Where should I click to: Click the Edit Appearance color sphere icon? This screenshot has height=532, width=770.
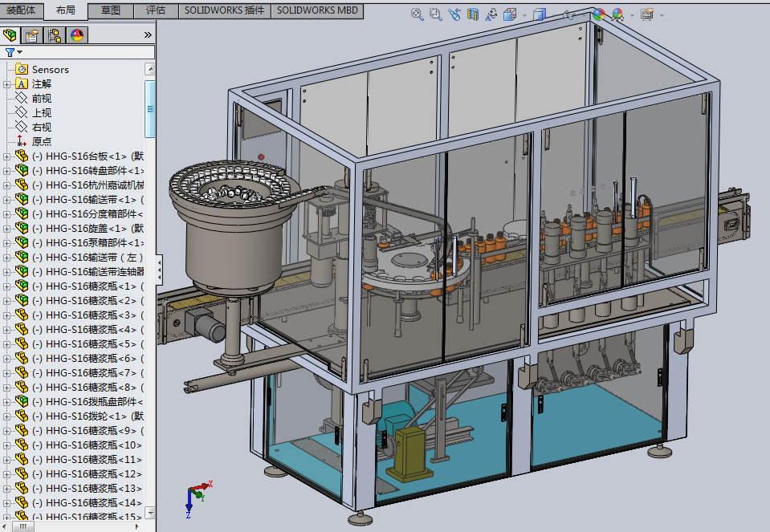pyautogui.click(x=598, y=14)
